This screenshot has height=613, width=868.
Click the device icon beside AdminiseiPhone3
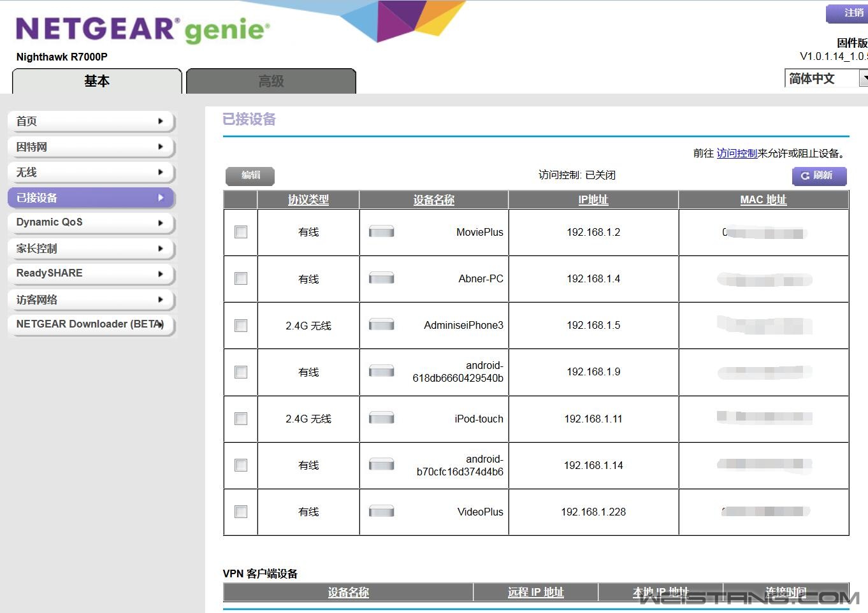381,325
